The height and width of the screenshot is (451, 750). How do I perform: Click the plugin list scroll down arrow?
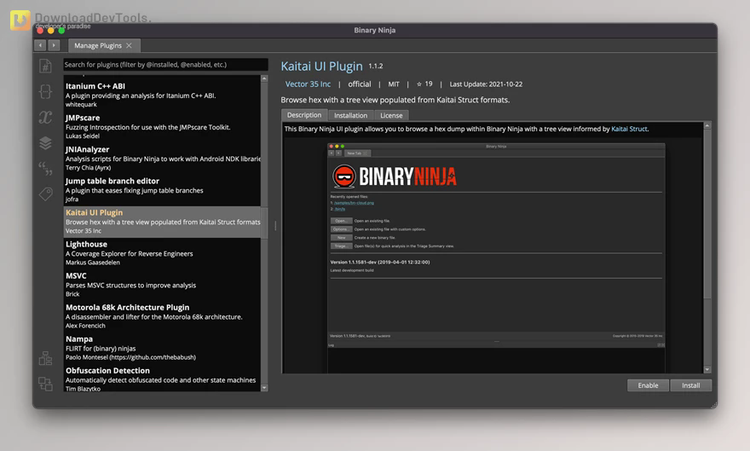pos(265,388)
